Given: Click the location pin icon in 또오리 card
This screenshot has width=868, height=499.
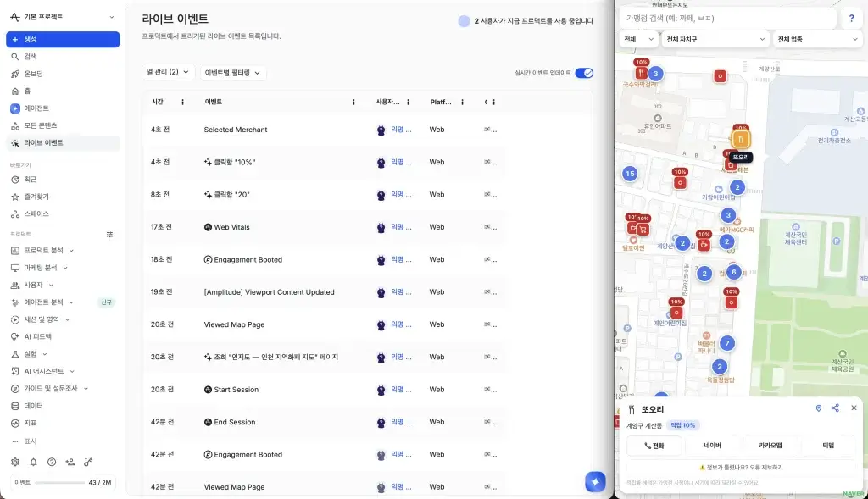Looking at the screenshot, I should click(818, 408).
